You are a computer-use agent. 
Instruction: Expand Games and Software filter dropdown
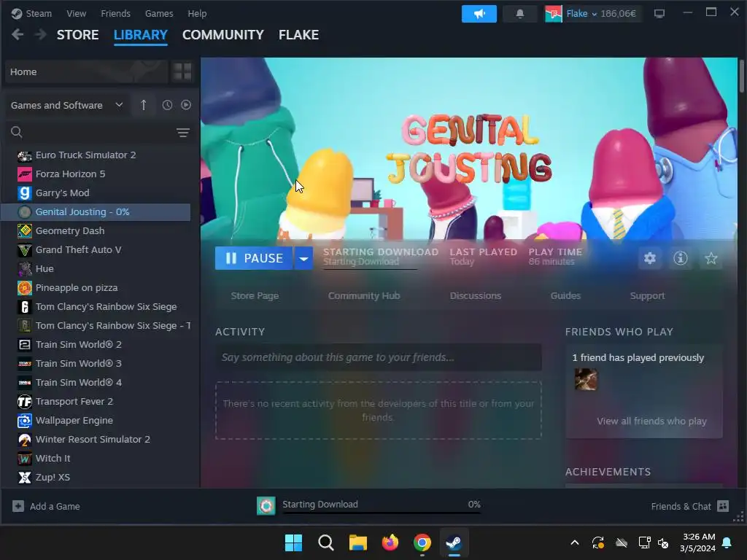click(x=66, y=105)
